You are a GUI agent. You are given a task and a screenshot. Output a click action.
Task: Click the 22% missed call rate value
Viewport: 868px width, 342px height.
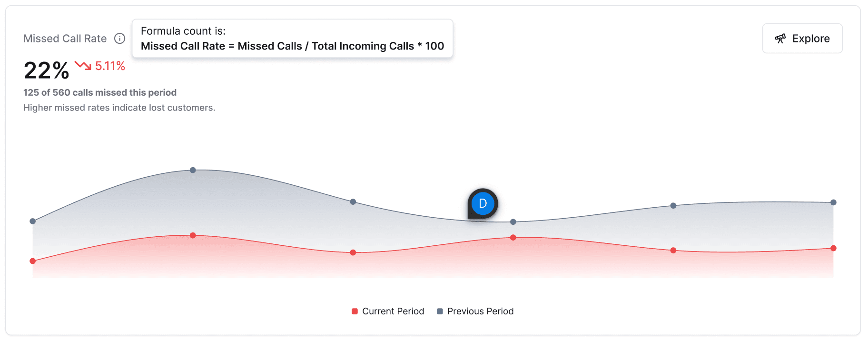click(47, 70)
